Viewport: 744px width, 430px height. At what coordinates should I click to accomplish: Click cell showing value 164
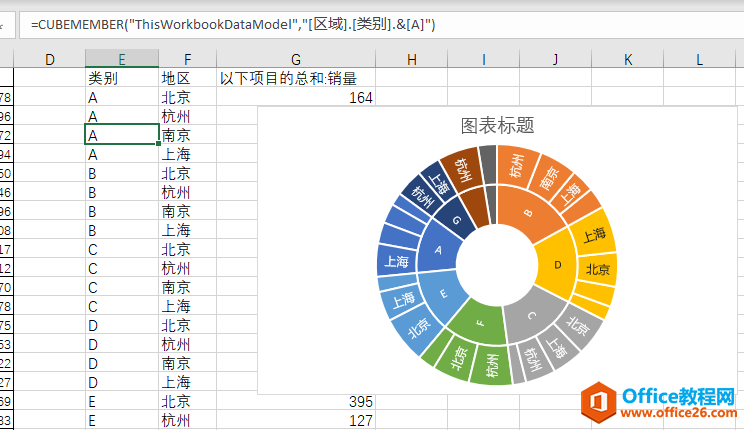click(x=296, y=97)
